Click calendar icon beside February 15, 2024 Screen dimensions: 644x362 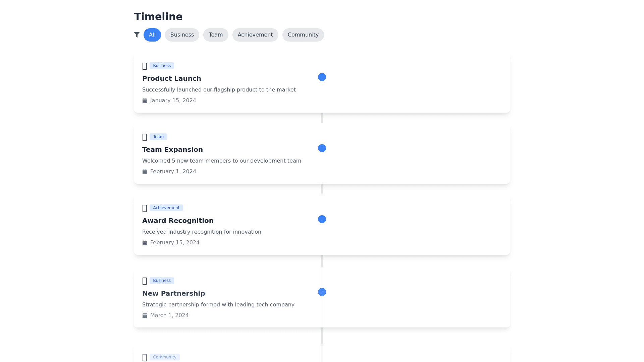(145, 243)
